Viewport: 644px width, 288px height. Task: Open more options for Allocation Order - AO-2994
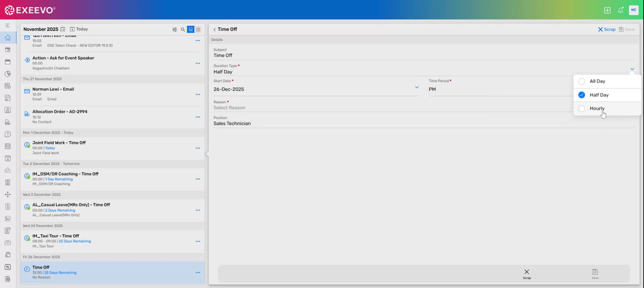point(198,117)
